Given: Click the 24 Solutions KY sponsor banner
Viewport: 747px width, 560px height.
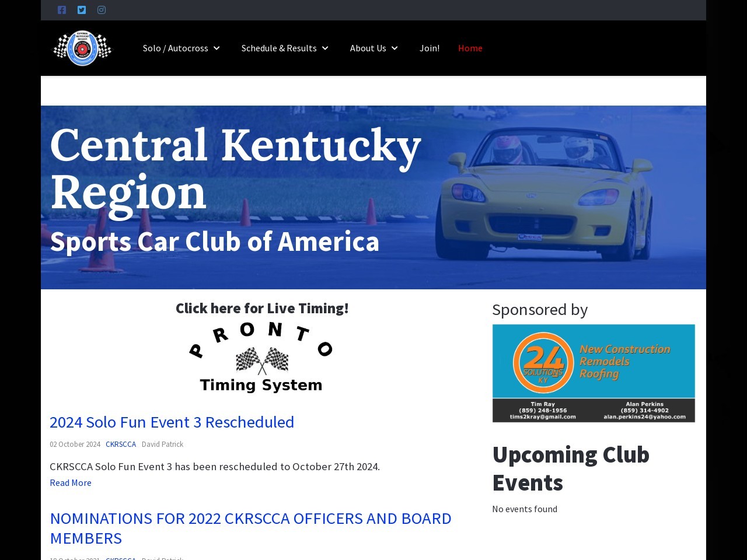Looking at the screenshot, I should (x=594, y=373).
